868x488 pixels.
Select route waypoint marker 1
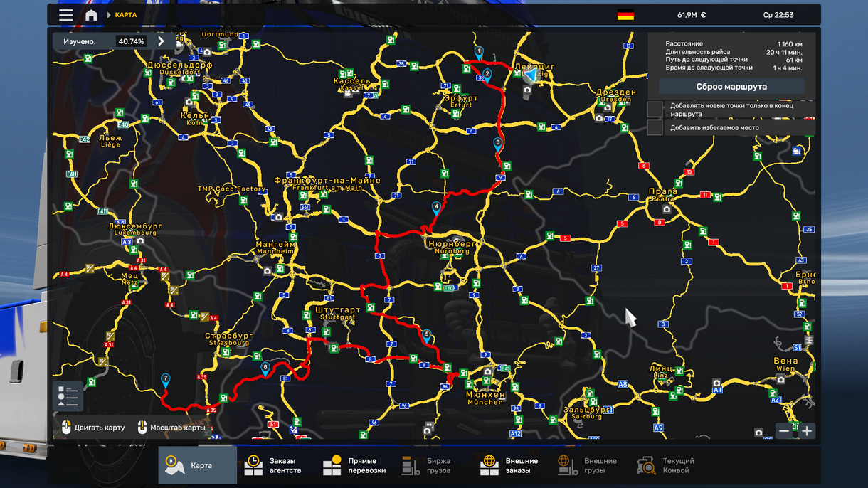(x=479, y=53)
